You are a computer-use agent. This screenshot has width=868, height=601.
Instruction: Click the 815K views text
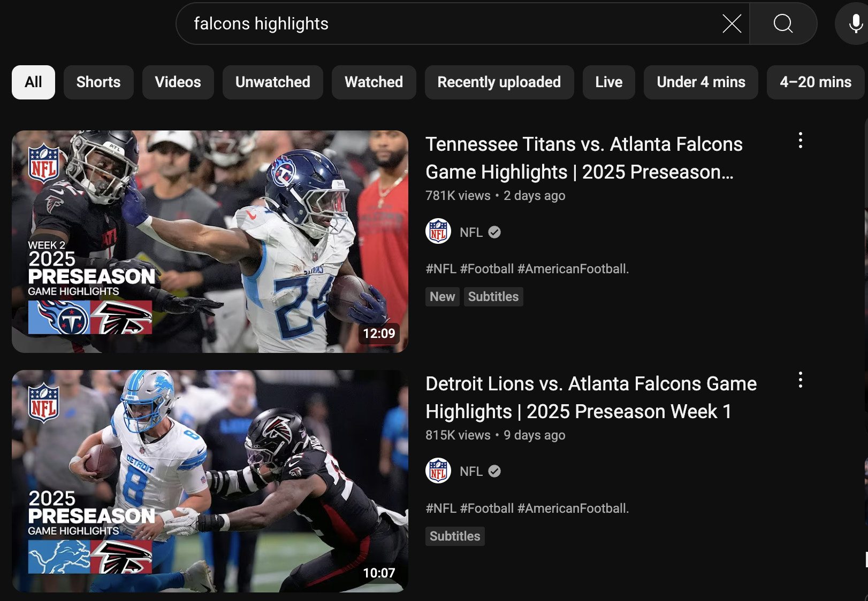click(x=458, y=435)
